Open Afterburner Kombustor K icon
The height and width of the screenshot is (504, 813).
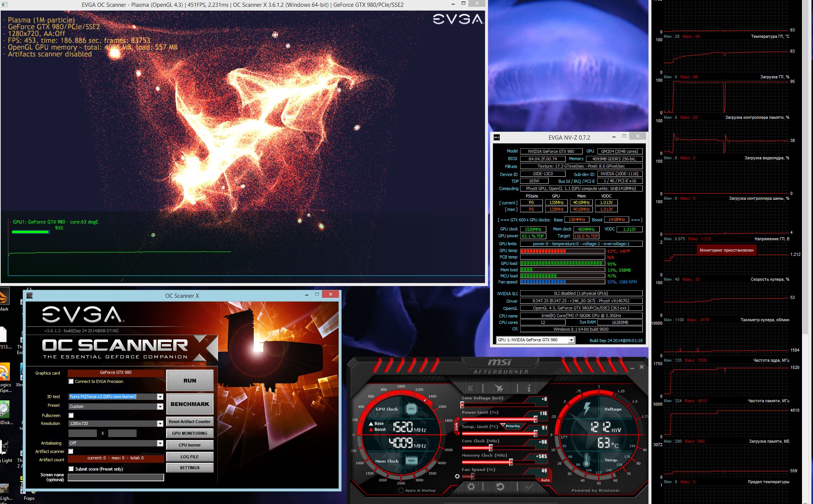coord(470,388)
